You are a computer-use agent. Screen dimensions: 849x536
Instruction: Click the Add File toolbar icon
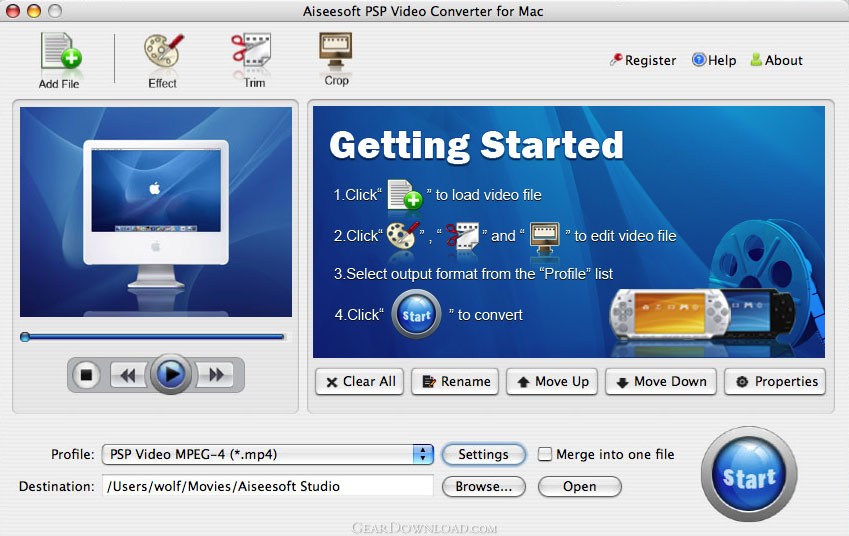click(x=60, y=60)
